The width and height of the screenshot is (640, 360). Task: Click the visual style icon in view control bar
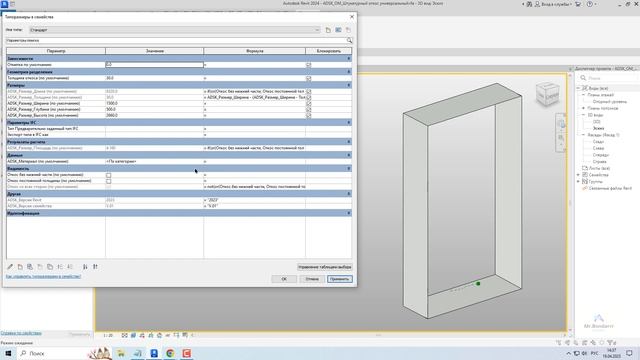pyautogui.click(x=133, y=335)
